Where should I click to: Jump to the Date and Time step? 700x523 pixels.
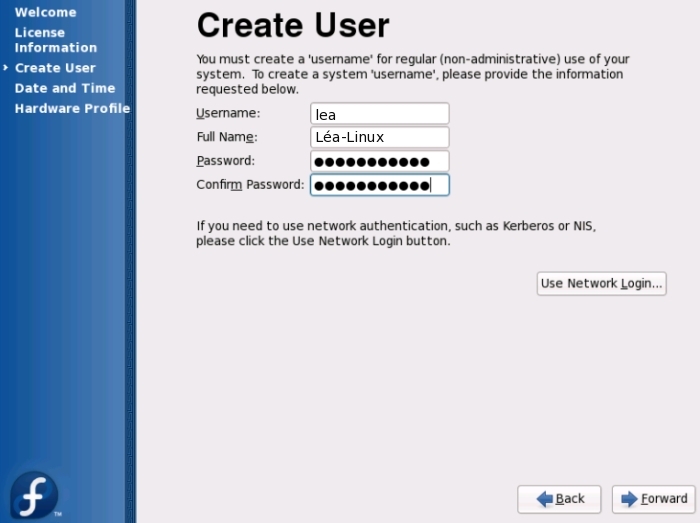click(65, 88)
